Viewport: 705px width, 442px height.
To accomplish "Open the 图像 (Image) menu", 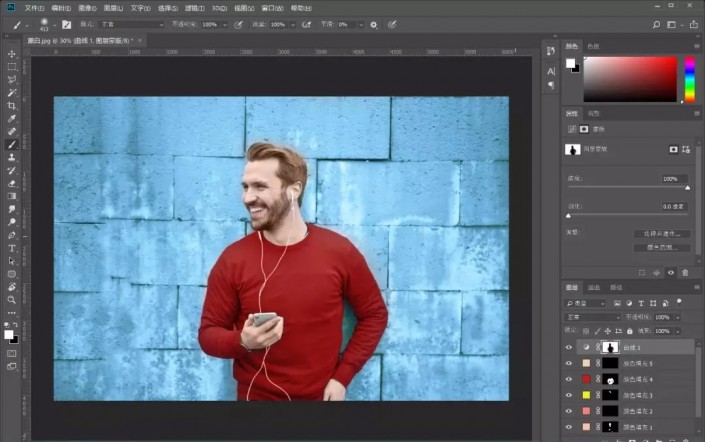I will pyautogui.click(x=88, y=7).
